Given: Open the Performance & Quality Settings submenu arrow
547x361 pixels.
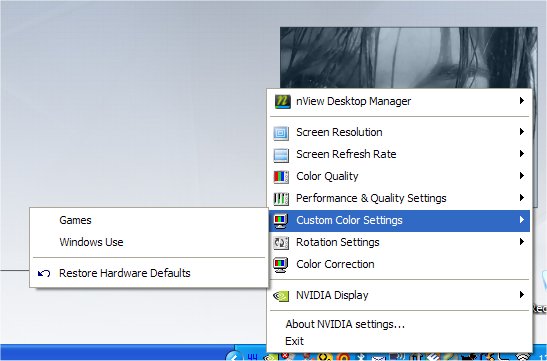Looking at the screenshot, I should tap(522, 198).
